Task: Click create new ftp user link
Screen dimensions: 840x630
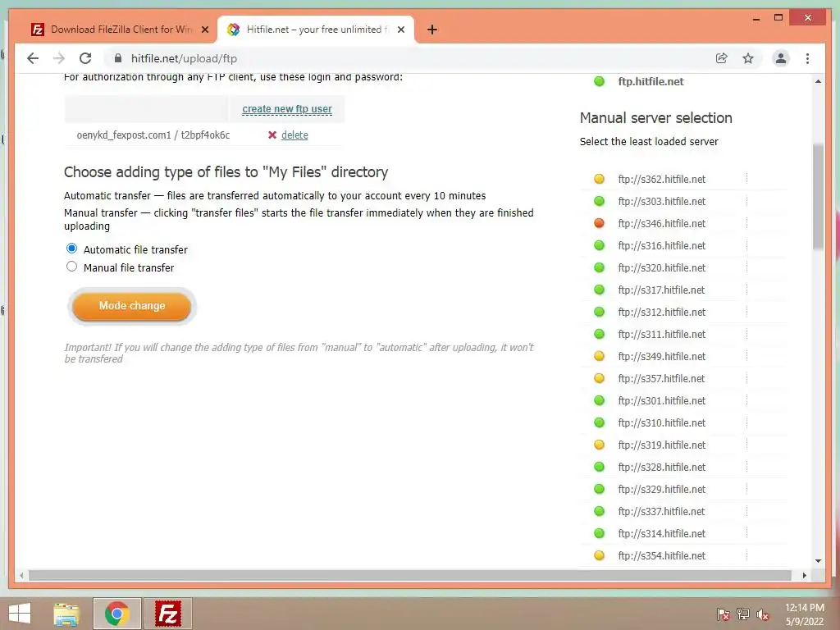Action: tap(287, 109)
